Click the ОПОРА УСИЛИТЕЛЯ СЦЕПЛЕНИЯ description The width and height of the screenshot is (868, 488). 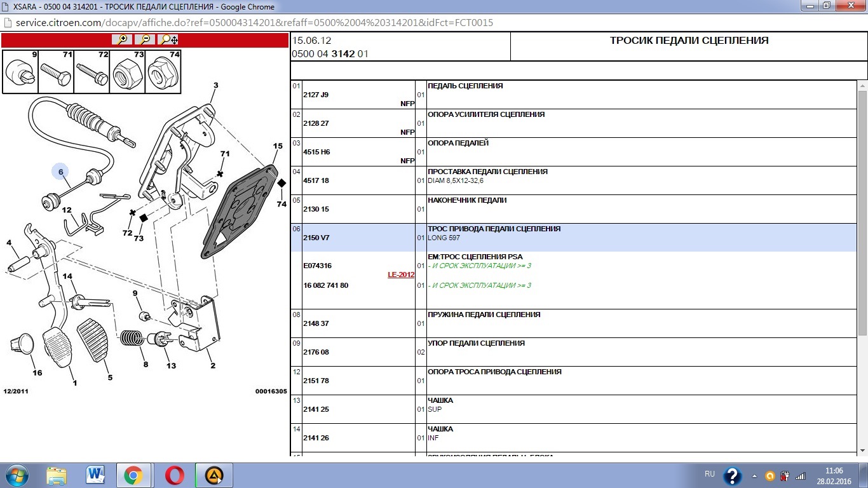coord(486,114)
